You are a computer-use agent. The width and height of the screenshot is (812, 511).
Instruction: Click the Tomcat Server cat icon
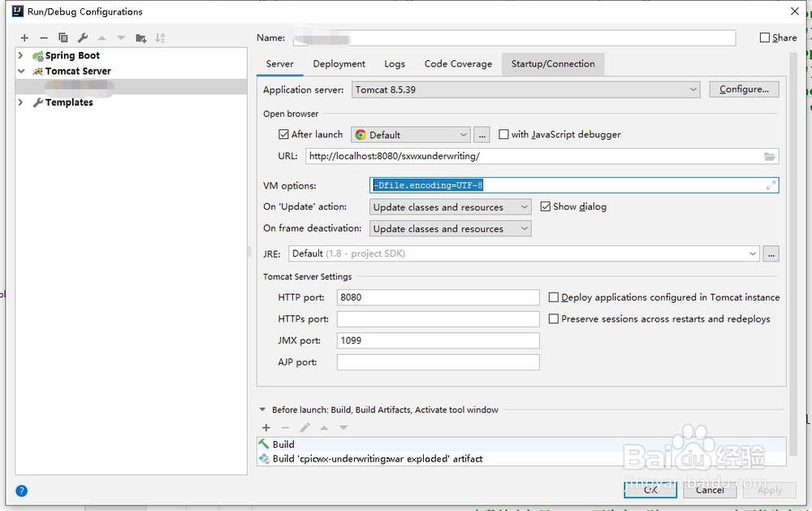(x=38, y=71)
